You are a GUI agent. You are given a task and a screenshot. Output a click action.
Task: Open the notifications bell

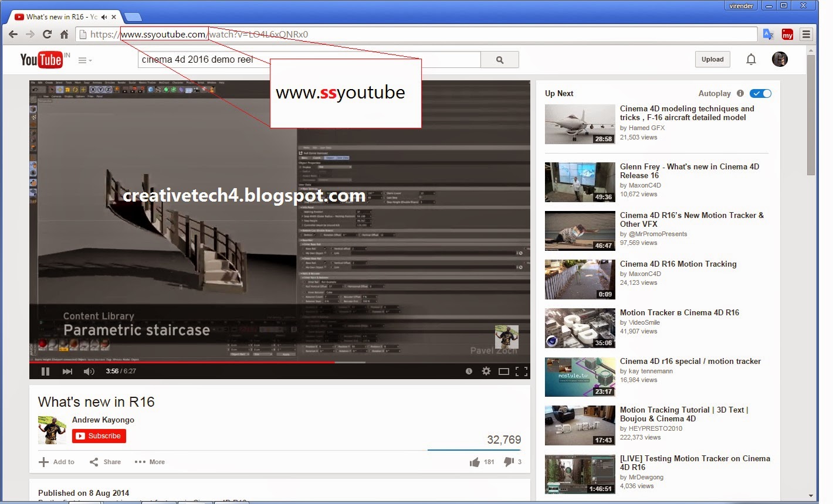pos(751,59)
